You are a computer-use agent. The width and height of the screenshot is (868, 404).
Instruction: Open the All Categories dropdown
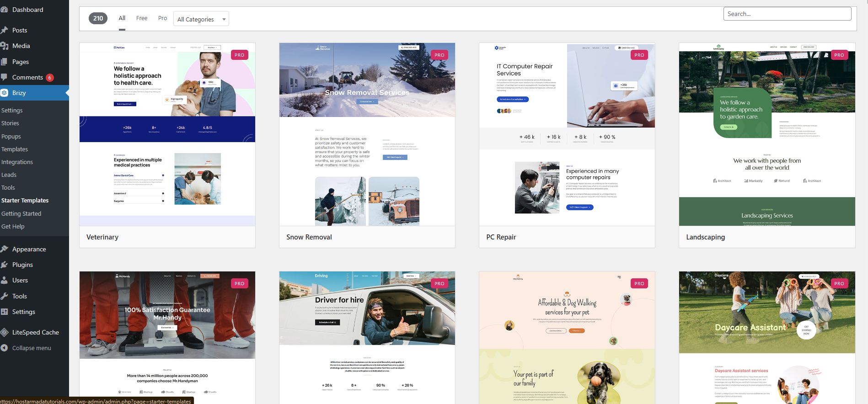click(x=201, y=19)
